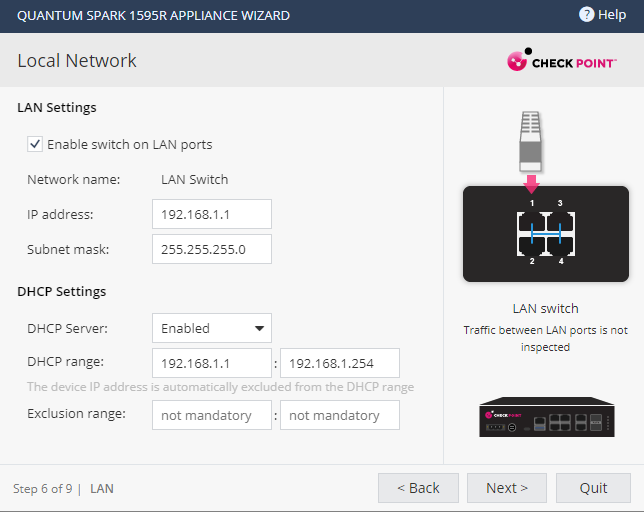The height and width of the screenshot is (512, 644).
Task: Open the DHCP Server dropdown
Action: 212,328
